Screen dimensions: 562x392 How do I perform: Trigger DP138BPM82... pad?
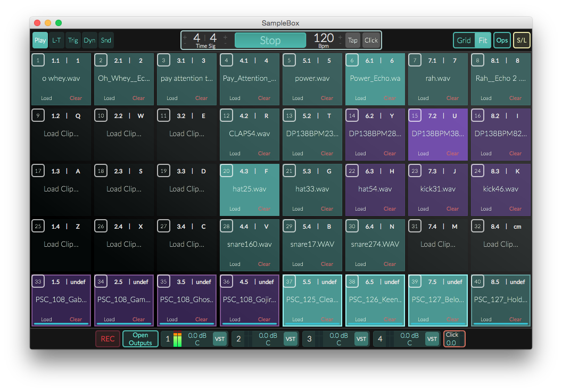pyautogui.click(x=501, y=134)
